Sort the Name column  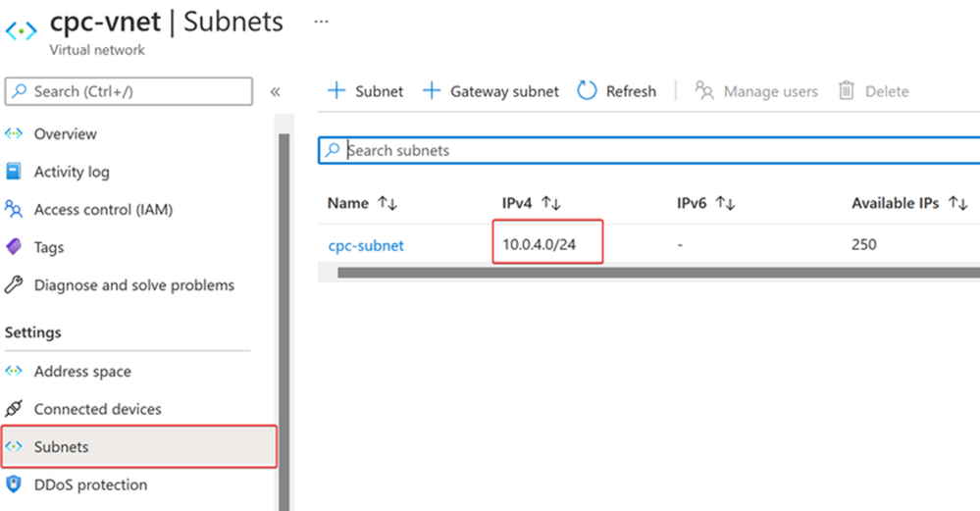coord(388,203)
